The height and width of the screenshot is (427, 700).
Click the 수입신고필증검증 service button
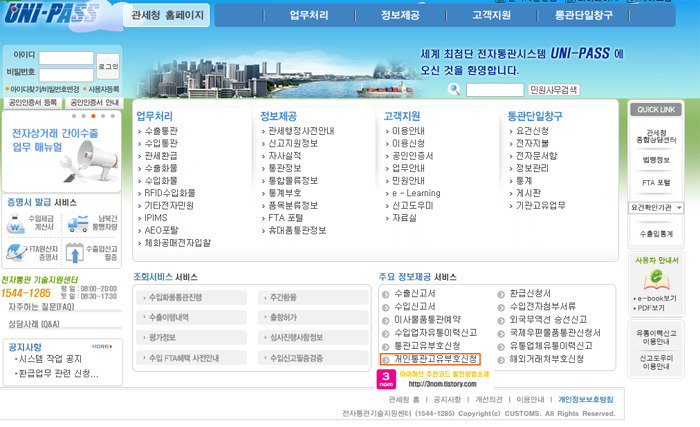[313, 358]
